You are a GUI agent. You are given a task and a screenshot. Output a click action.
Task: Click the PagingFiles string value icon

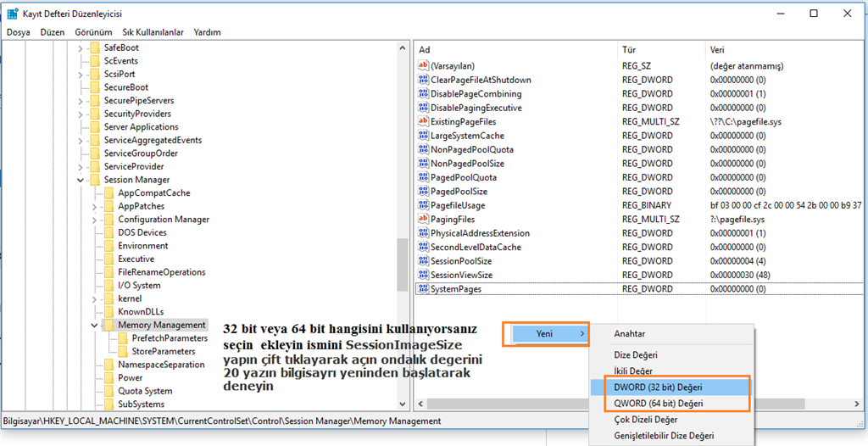pos(424,219)
